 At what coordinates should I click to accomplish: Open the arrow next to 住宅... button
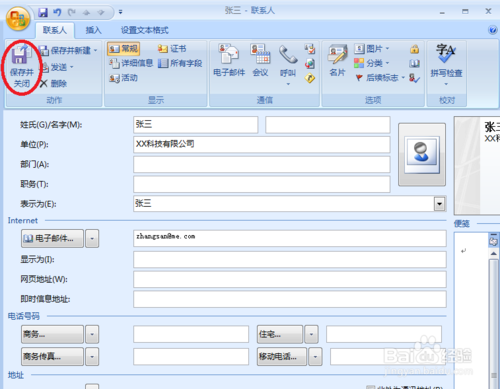[x=311, y=334]
